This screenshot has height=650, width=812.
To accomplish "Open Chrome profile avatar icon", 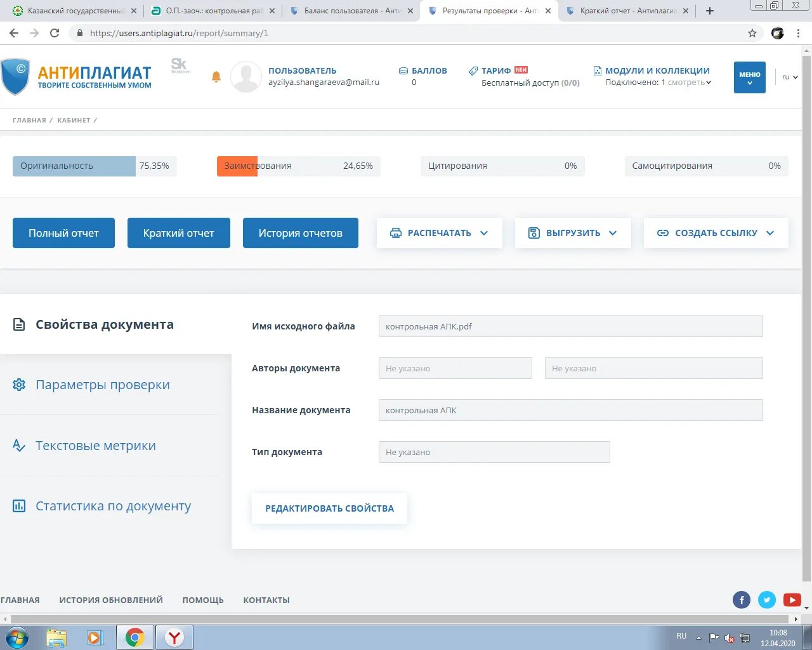I will click(778, 33).
